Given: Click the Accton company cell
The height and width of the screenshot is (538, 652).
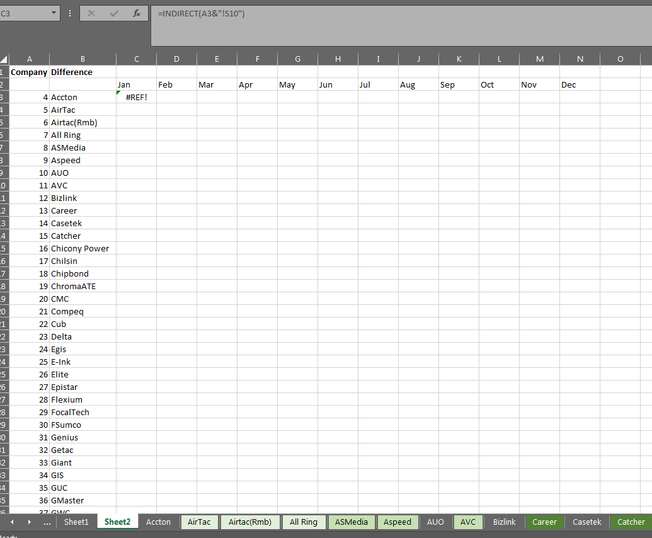Looking at the screenshot, I should [x=83, y=97].
